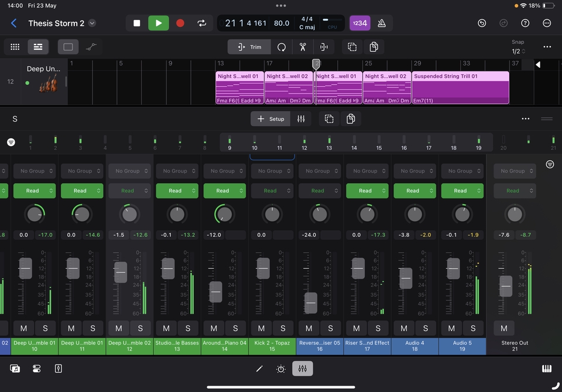This screenshot has height=392, width=562.
Task: Change Read automation mode on Audio 4
Action: click(414, 191)
